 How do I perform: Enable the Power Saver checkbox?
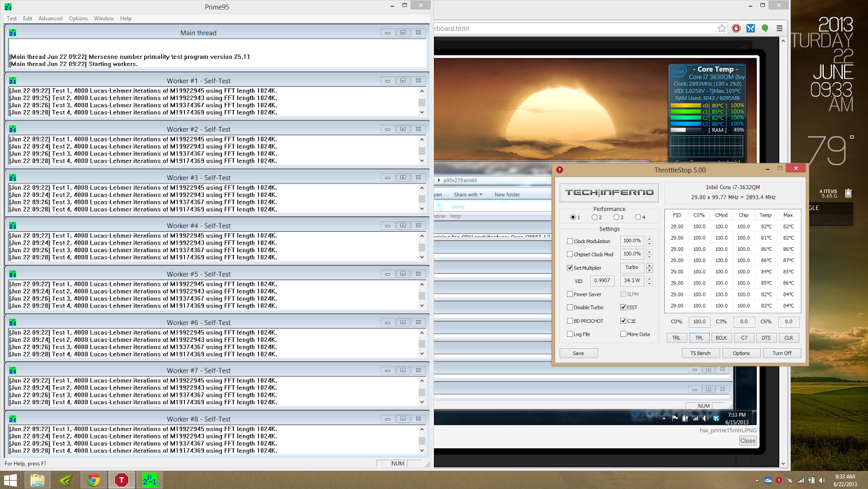click(570, 294)
